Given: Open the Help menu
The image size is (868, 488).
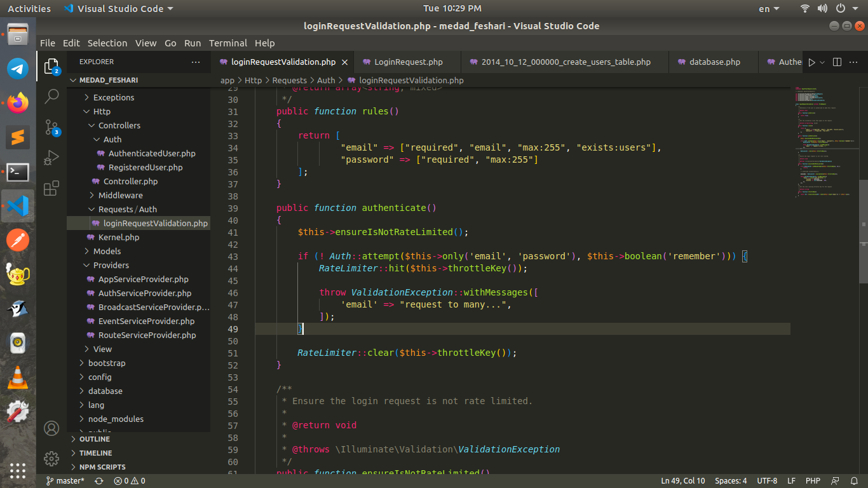Looking at the screenshot, I should click(265, 43).
